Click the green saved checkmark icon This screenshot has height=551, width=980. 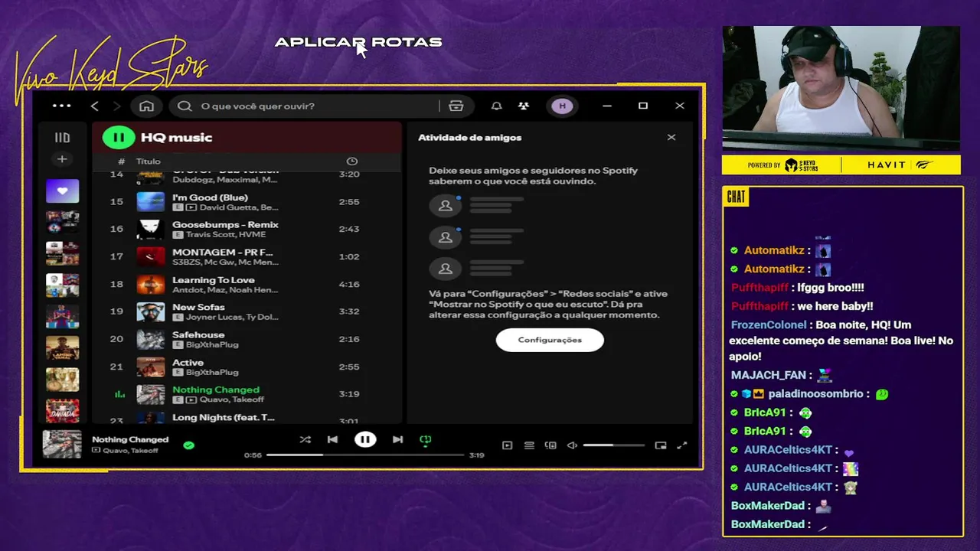click(188, 445)
